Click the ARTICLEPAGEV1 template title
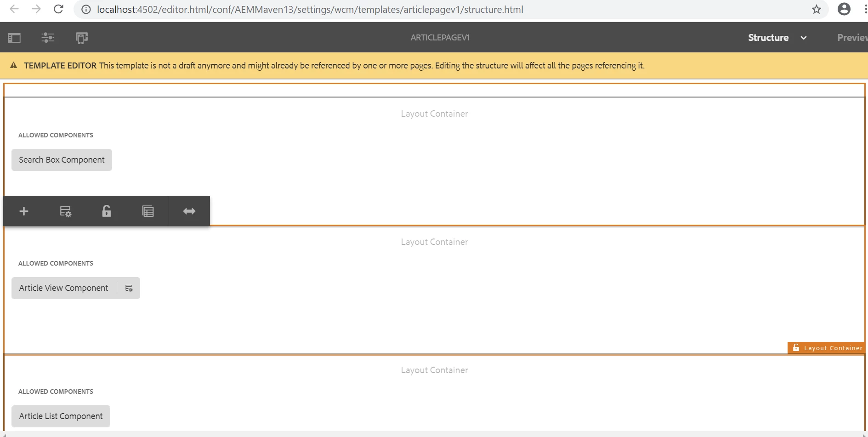 coord(440,38)
